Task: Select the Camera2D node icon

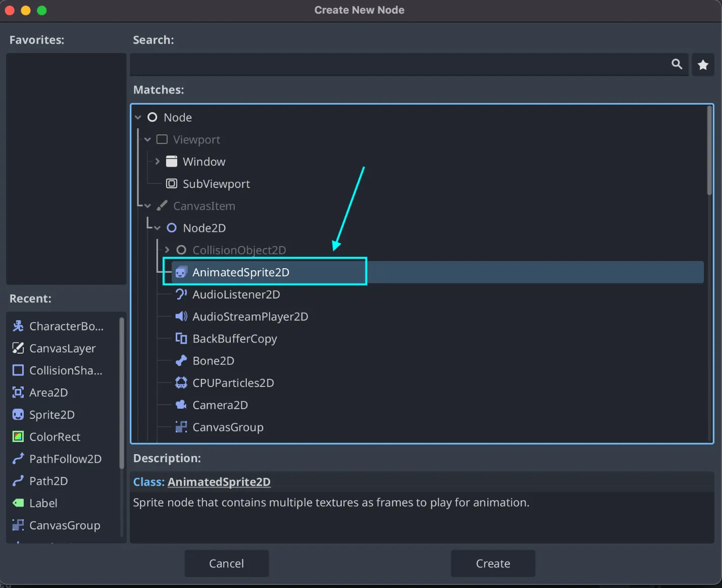Action: coord(181,405)
